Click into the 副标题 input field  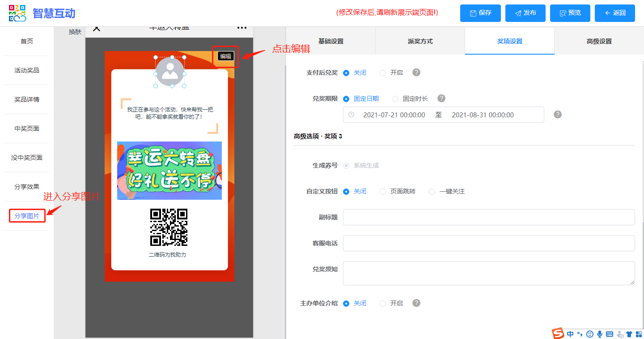(x=489, y=217)
